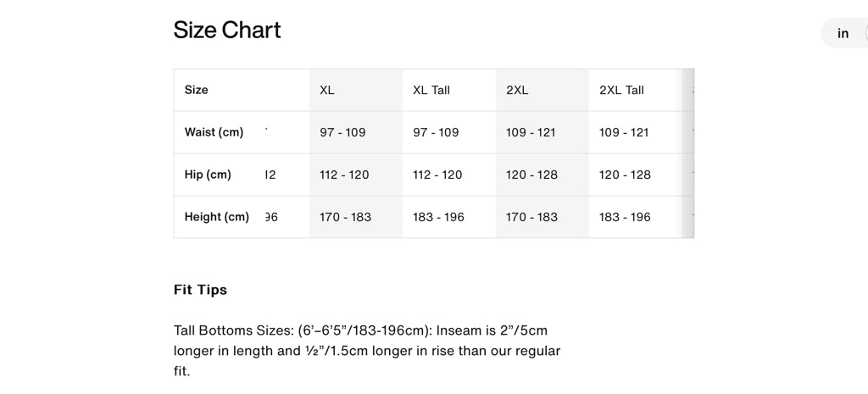Click the Size row label
Screen dimensions: 868x394
(197, 90)
